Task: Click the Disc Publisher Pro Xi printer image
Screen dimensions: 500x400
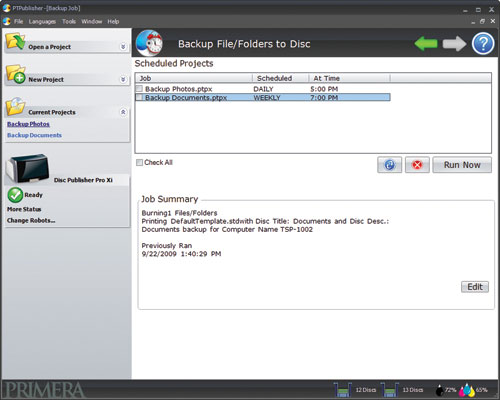Action: (28, 168)
